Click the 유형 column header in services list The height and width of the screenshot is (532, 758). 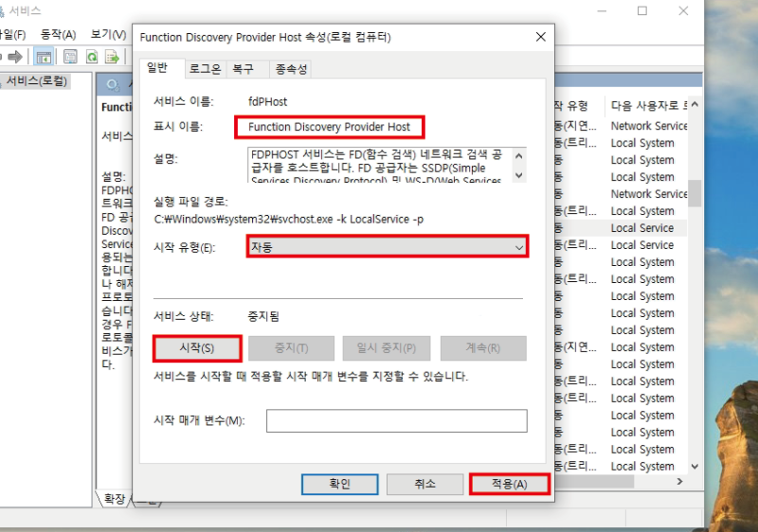coord(577,105)
